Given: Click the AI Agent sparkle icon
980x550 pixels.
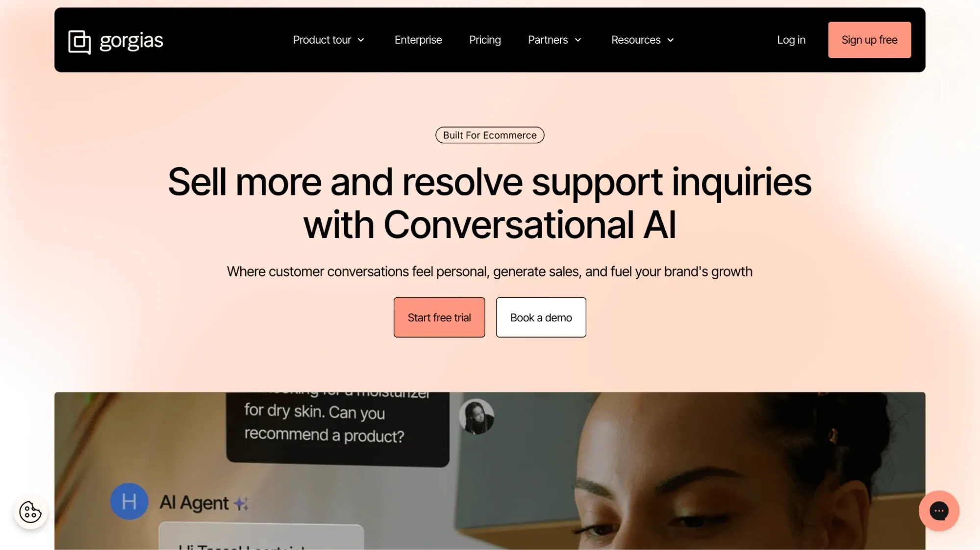Looking at the screenshot, I should tap(241, 503).
